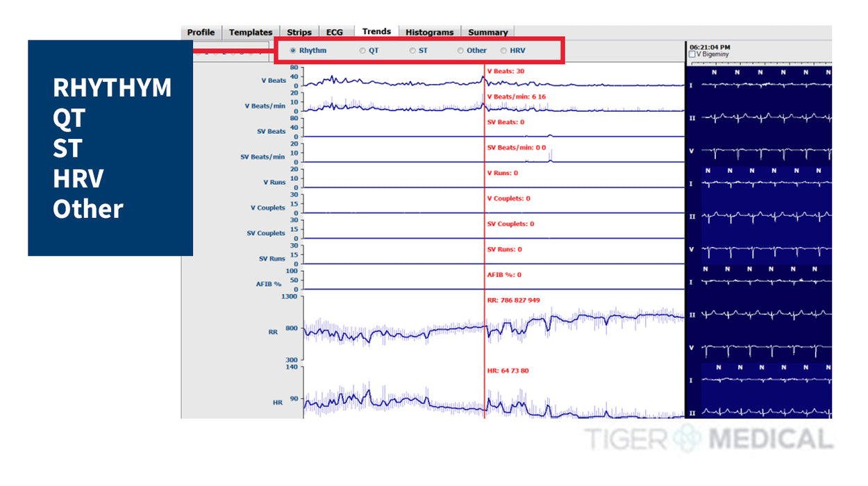Pick the HRV radio button
Image resolution: width=868 pixels, height=486 pixels.
point(504,51)
